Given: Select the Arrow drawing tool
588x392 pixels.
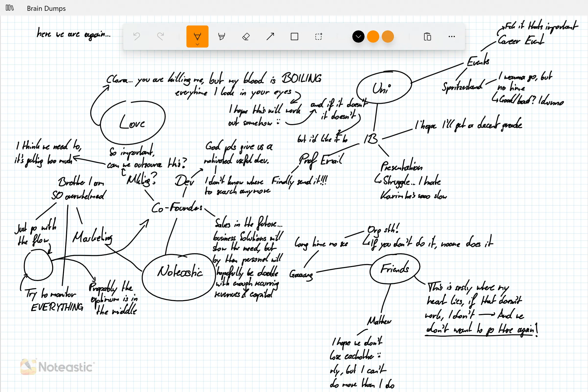Looking at the screenshot, I should tap(270, 37).
